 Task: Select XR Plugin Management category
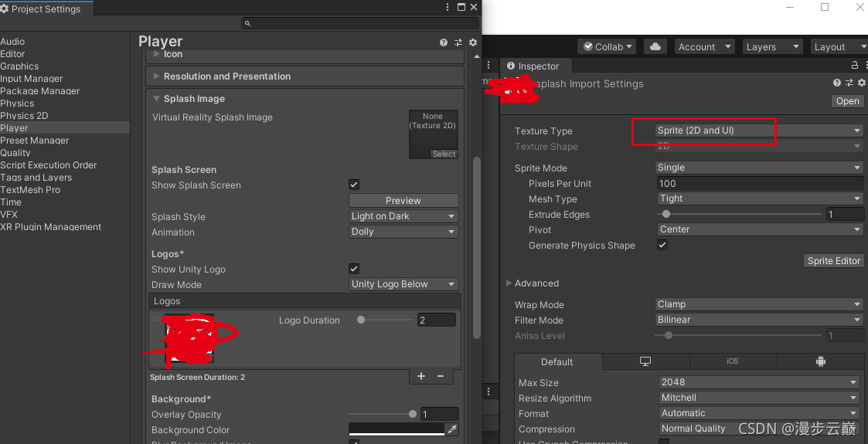[x=51, y=227]
